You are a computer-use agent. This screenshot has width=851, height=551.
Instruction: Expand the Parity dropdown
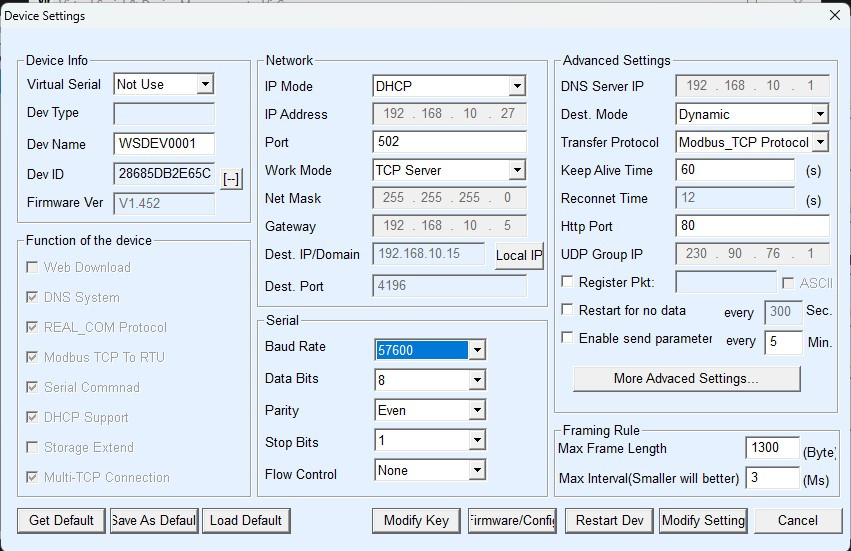(x=477, y=411)
